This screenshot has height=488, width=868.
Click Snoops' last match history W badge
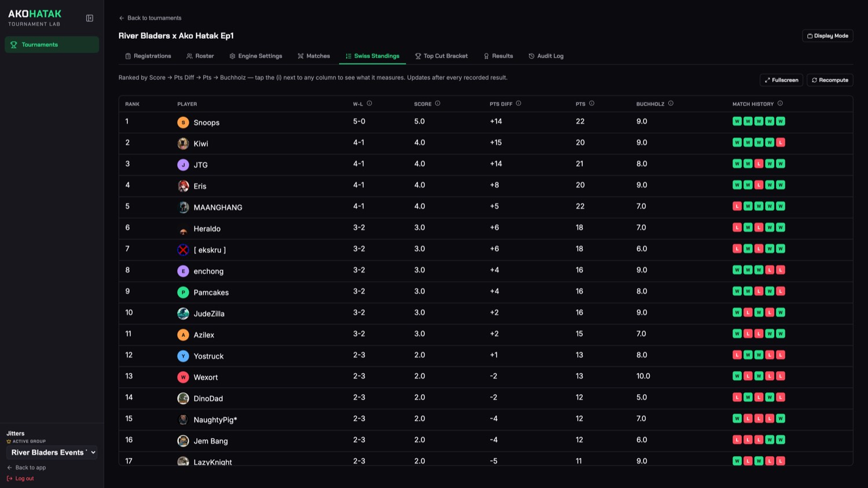tap(781, 122)
